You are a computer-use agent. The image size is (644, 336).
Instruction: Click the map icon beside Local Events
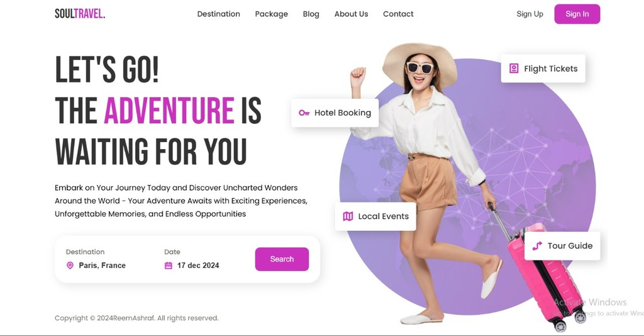pyautogui.click(x=348, y=216)
